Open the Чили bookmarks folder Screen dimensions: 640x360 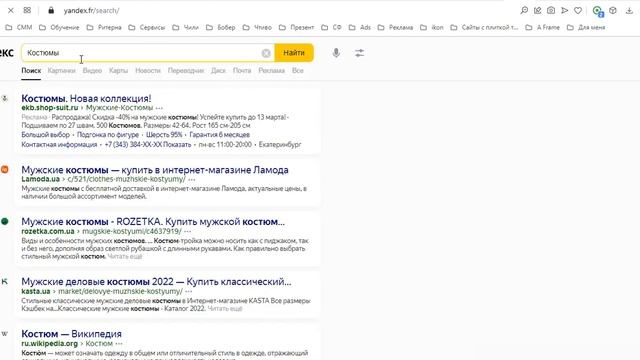185,27
